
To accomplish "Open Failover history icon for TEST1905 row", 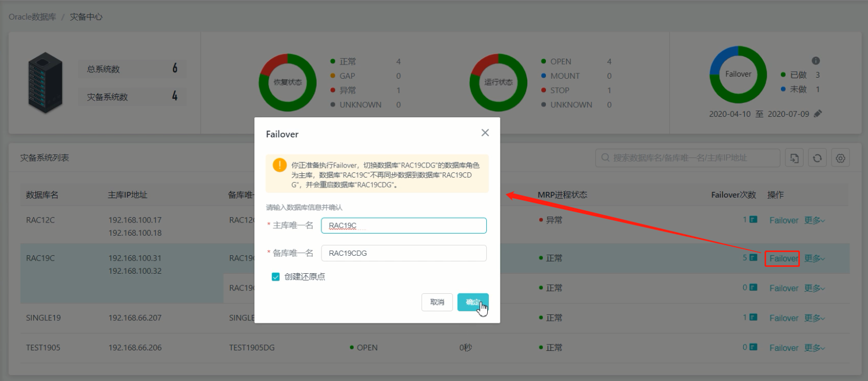I will (x=753, y=347).
